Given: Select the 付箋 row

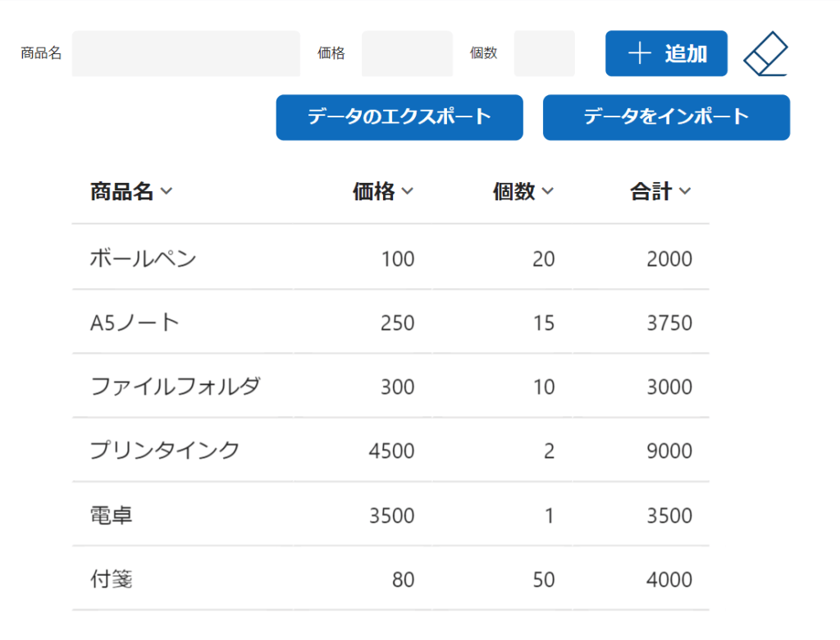Looking at the screenshot, I should pos(112,579).
